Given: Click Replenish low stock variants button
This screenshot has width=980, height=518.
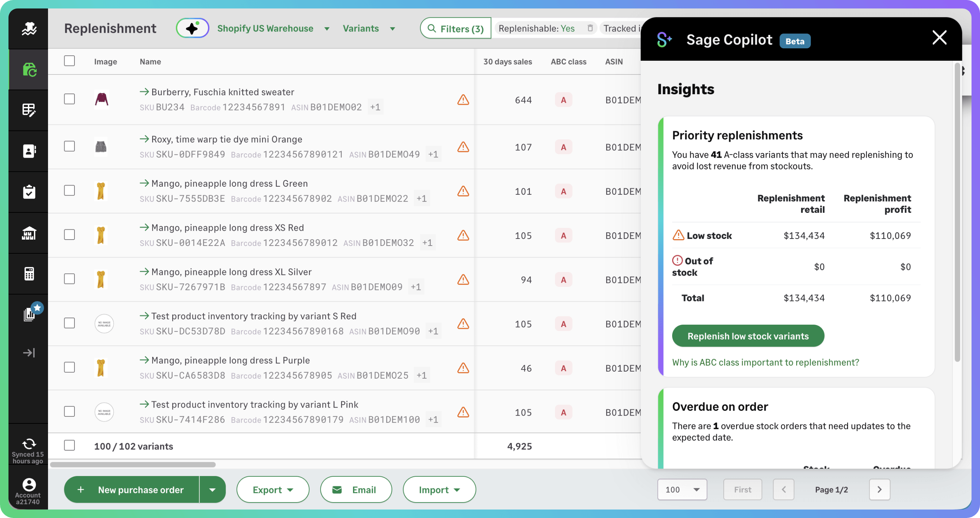Looking at the screenshot, I should pyautogui.click(x=748, y=336).
